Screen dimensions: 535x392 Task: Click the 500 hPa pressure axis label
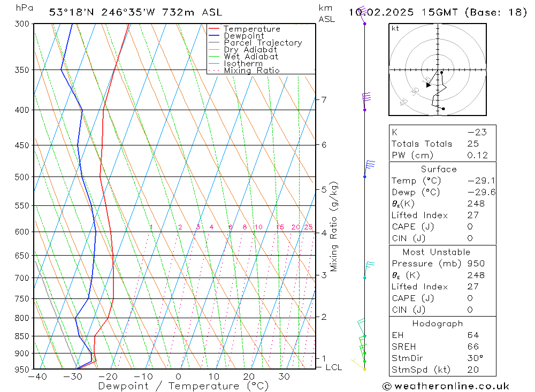click(22, 176)
